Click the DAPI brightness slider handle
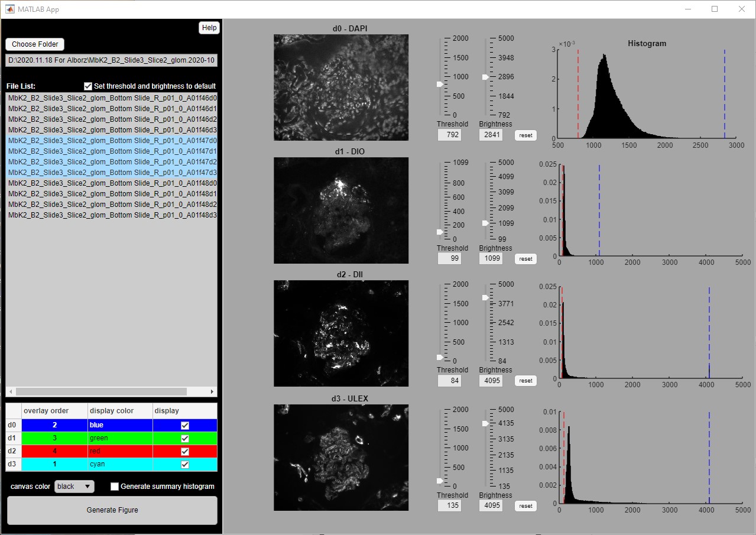The image size is (756, 535). [x=485, y=77]
